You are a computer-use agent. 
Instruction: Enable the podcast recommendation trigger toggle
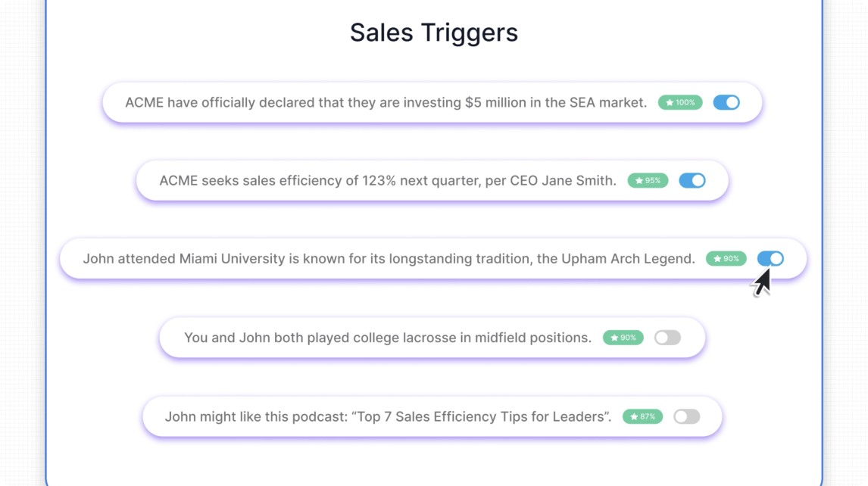pos(687,416)
